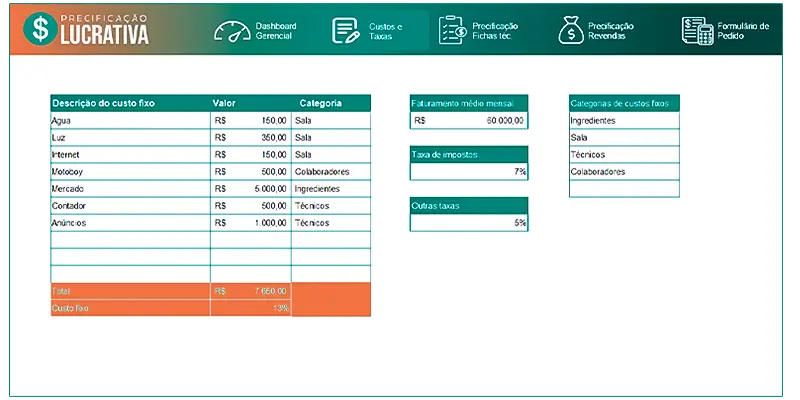The height and width of the screenshot is (400, 800).
Task: Click the Dashboard Gerencial gauge icon
Action: [x=230, y=30]
